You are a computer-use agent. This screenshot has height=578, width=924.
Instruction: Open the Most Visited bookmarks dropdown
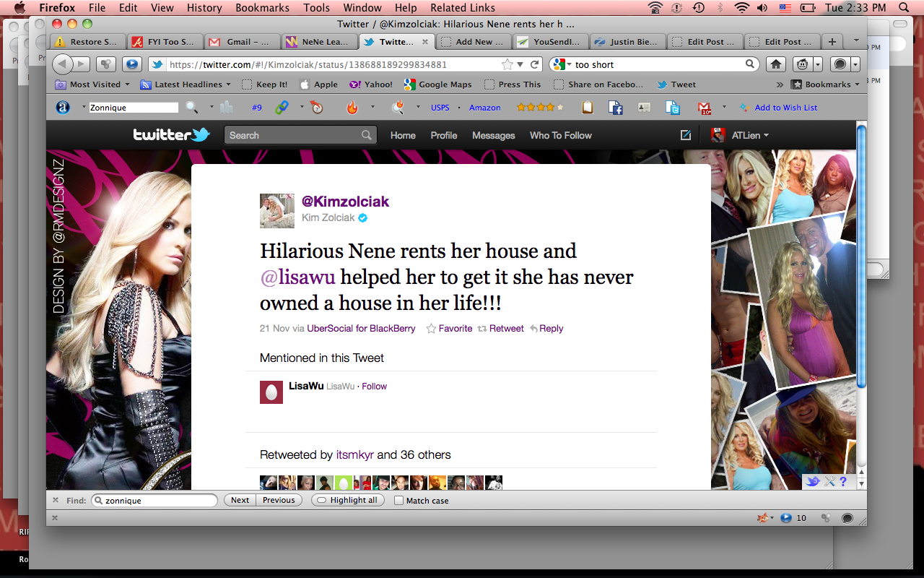point(94,85)
